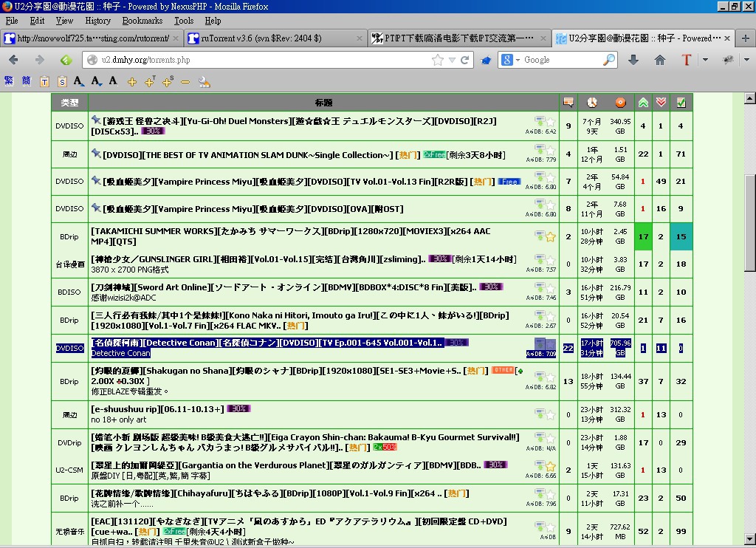Sort torrents by comments icon
Viewport: 756px width, 548px height.
[568, 103]
